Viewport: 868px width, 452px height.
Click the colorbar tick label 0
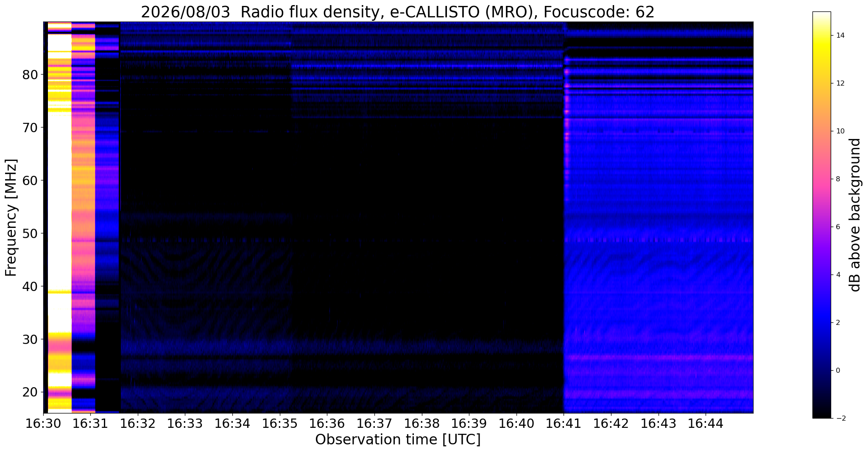pos(837,371)
